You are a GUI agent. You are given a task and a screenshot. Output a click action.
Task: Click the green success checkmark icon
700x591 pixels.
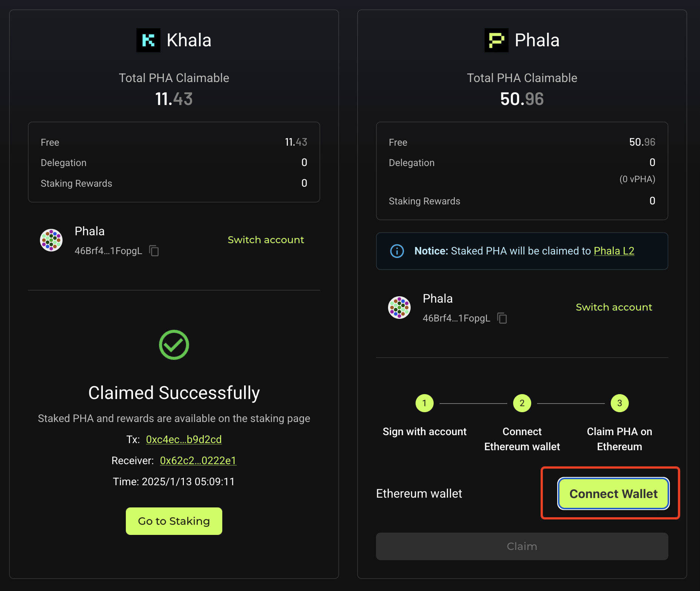click(174, 345)
